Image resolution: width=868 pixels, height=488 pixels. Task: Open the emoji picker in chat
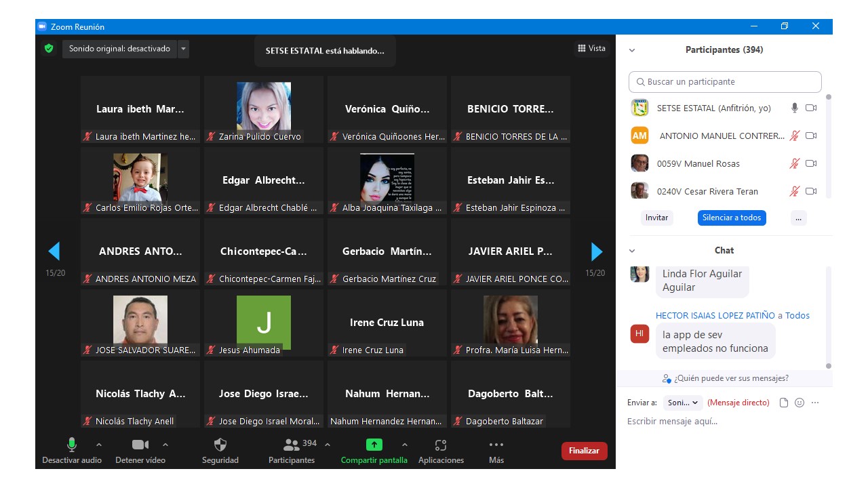pyautogui.click(x=800, y=403)
